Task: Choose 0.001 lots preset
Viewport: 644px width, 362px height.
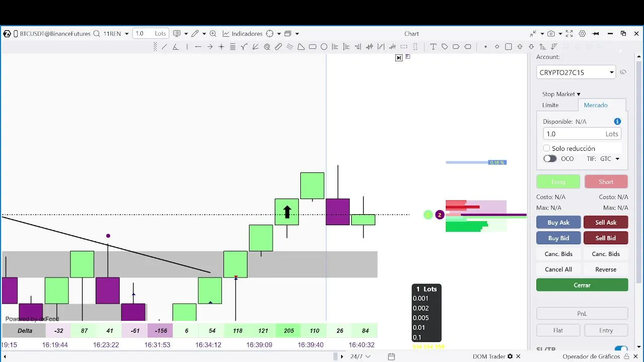Action: point(421,298)
